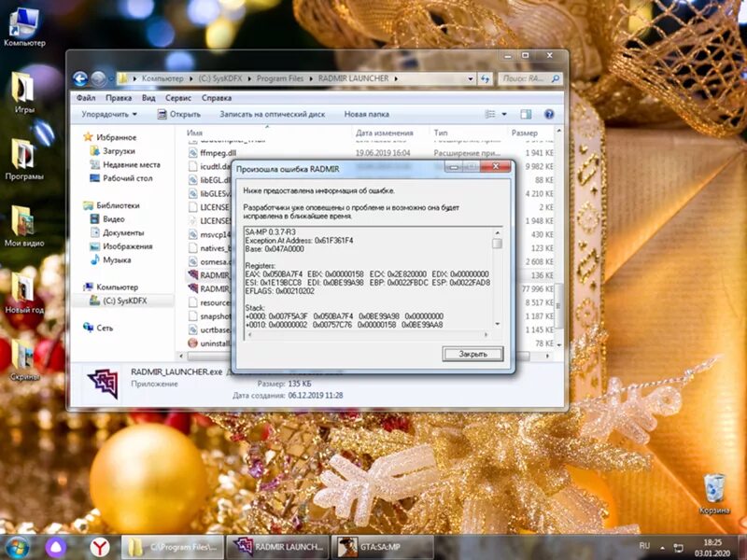The height and width of the screenshot is (560, 747).
Task: Switch to the C:\Program Files taskbar window
Action: [x=172, y=547]
